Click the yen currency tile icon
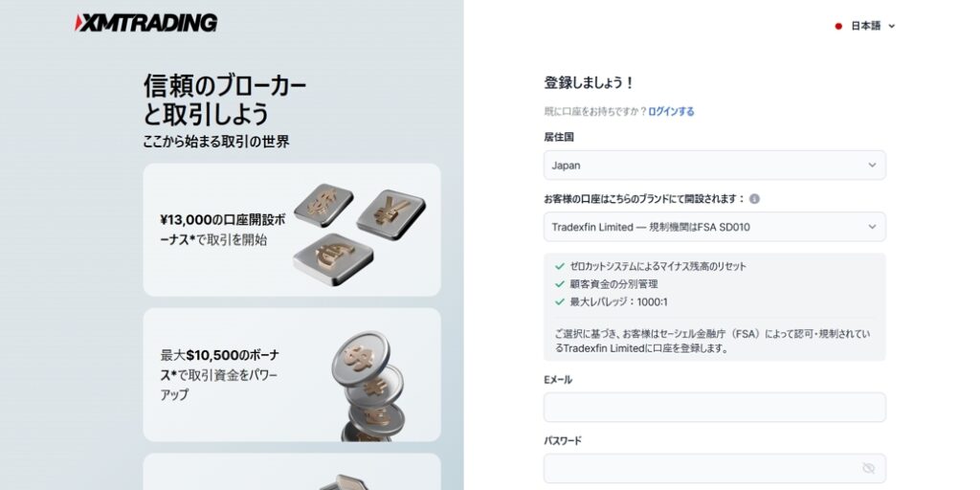980x490 pixels. coord(390,214)
